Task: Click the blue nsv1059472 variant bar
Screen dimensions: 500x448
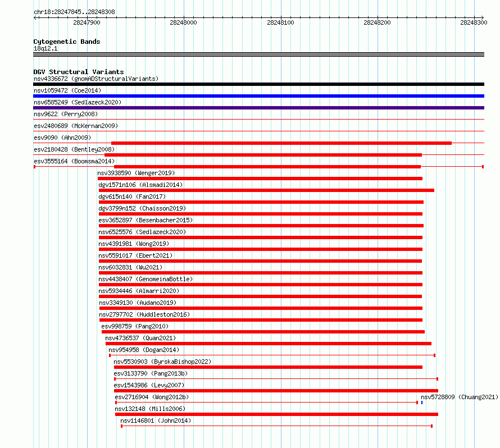Action: pos(258,96)
